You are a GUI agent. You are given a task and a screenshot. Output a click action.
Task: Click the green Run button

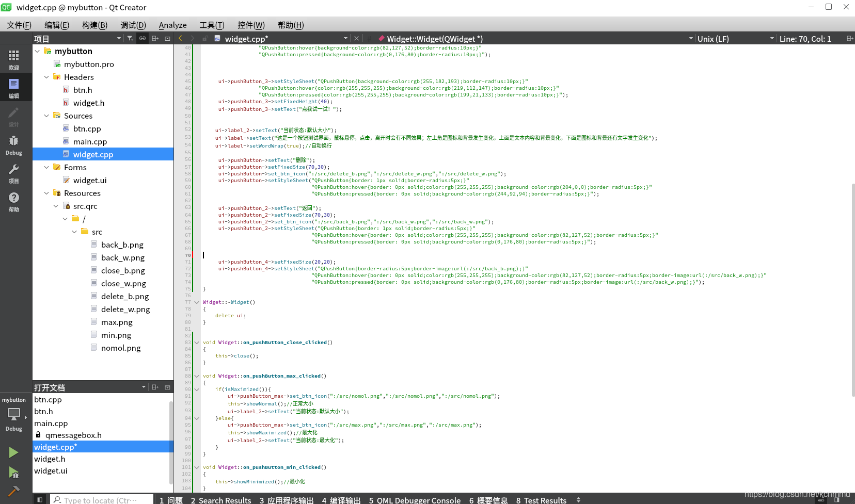click(x=14, y=452)
